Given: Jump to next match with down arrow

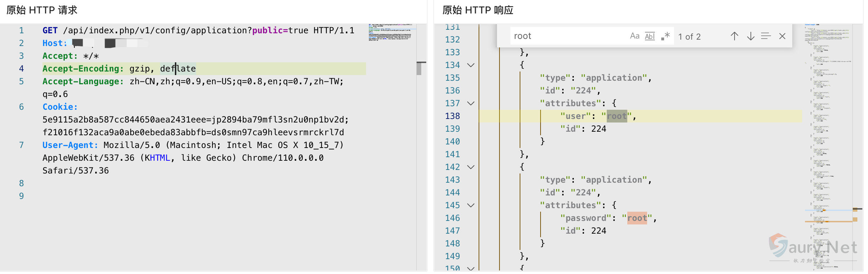Looking at the screenshot, I should [x=750, y=36].
